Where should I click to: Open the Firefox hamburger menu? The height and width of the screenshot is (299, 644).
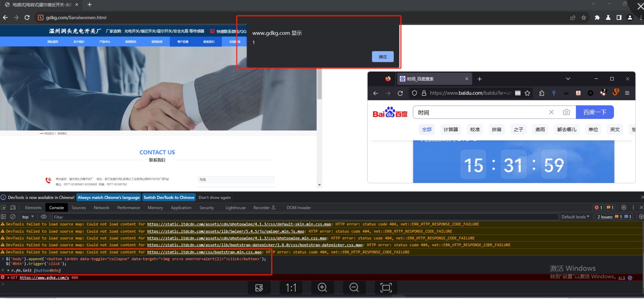[627, 93]
